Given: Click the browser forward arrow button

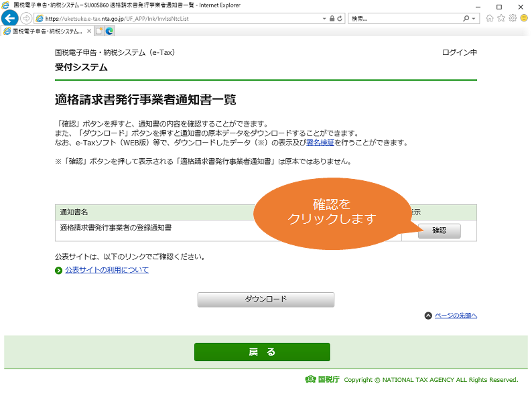Looking at the screenshot, I should (x=26, y=18).
